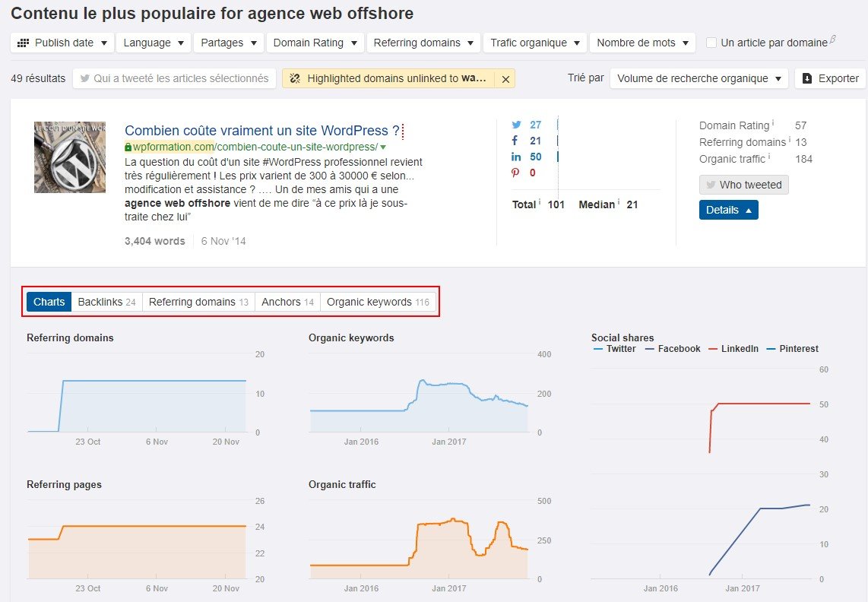Click the 6 Nov '14 publish date
This screenshot has width=868, height=602.
tap(223, 241)
